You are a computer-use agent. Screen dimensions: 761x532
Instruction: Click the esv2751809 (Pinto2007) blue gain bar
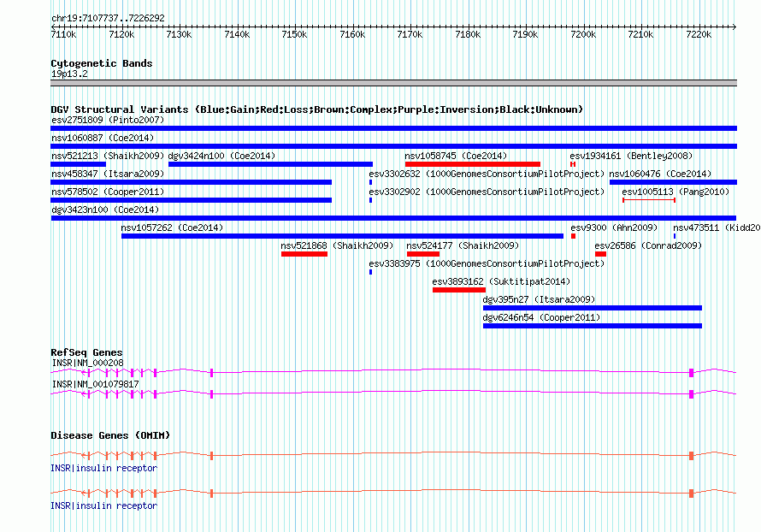pos(393,128)
